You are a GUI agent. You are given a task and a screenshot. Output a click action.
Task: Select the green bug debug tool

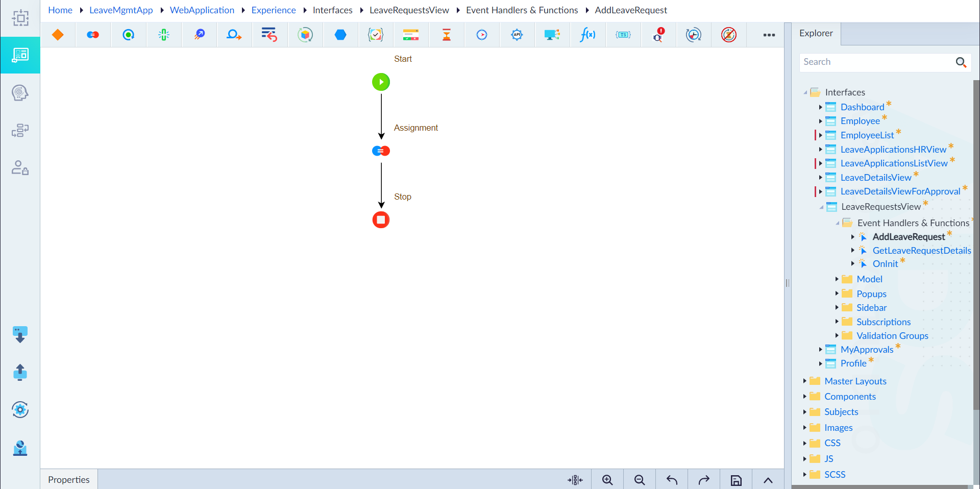(x=164, y=35)
